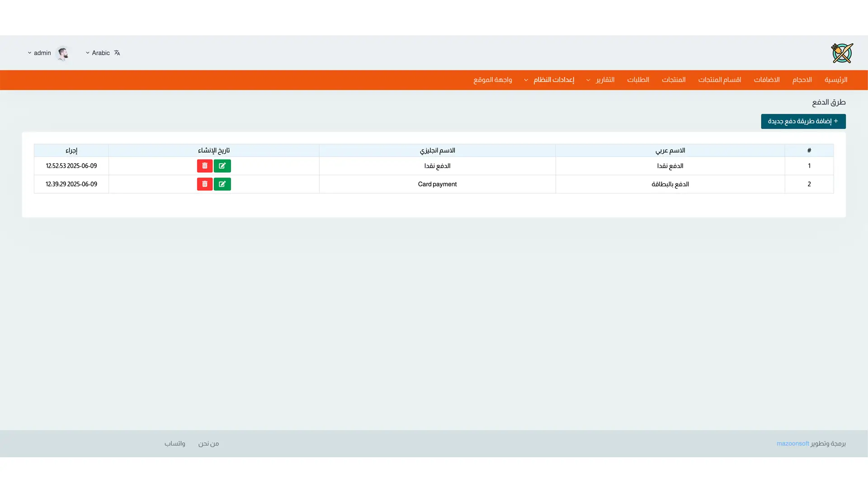Image resolution: width=868 pixels, height=488 pixels.
Task: Go to الرئيسية home page
Action: pyautogui.click(x=835, y=80)
